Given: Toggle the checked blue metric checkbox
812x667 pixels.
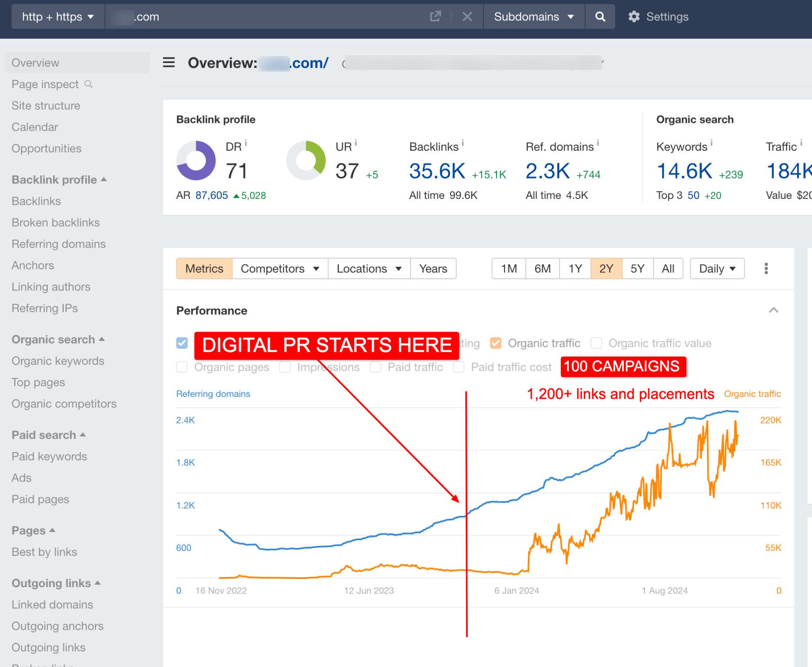Looking at the screenshot, I should [182, 343].
